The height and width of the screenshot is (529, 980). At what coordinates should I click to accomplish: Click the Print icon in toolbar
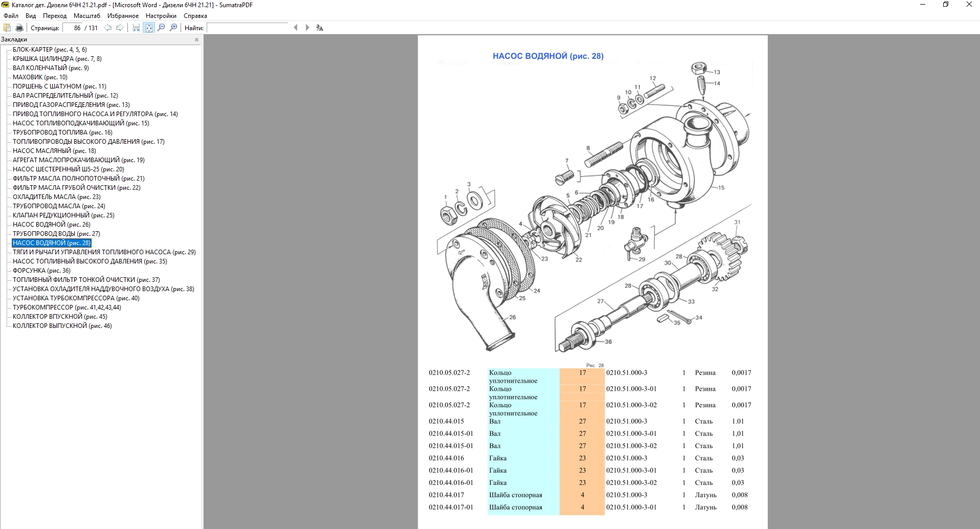pos(19,28)
